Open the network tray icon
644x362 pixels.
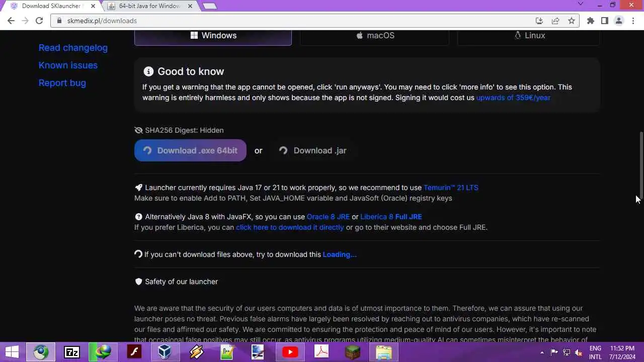pyautogui.click(x=567, y=352)
